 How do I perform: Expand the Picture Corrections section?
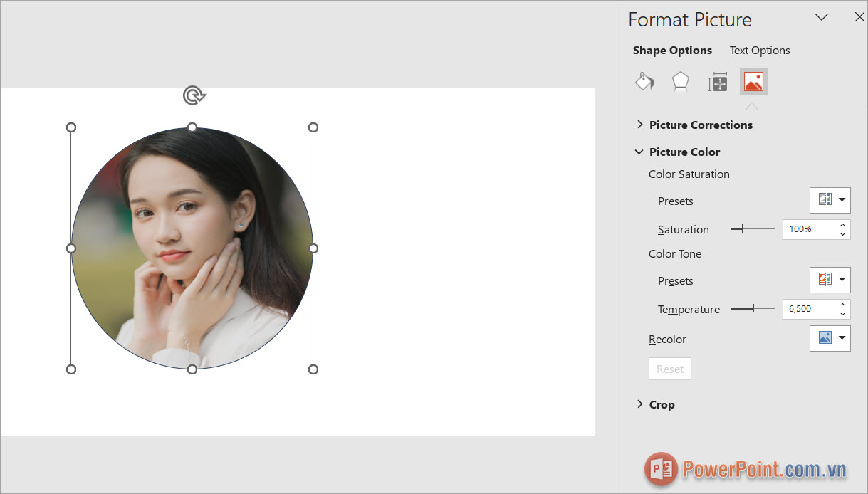(701, 125)
